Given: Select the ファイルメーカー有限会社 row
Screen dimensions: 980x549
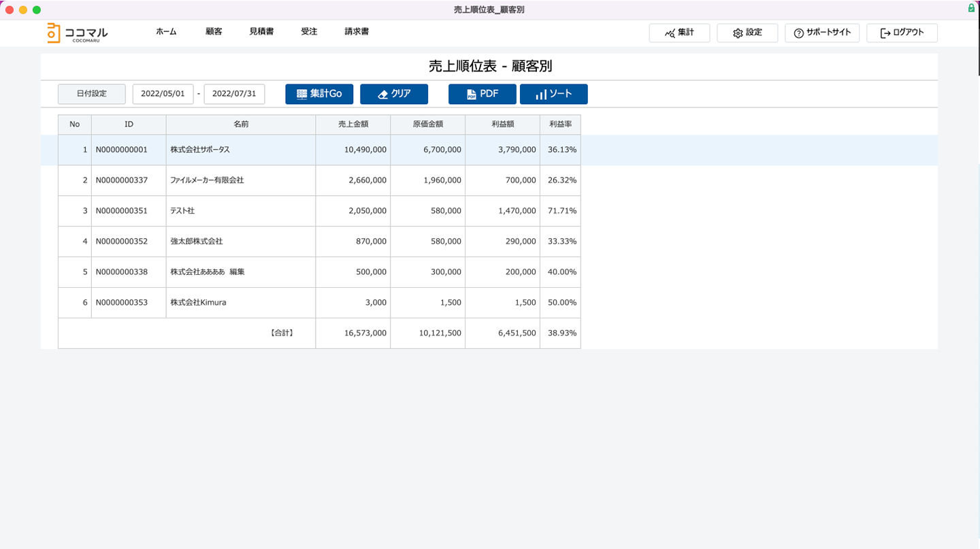Looking at the screenshot, I should [x=207, y=180].
